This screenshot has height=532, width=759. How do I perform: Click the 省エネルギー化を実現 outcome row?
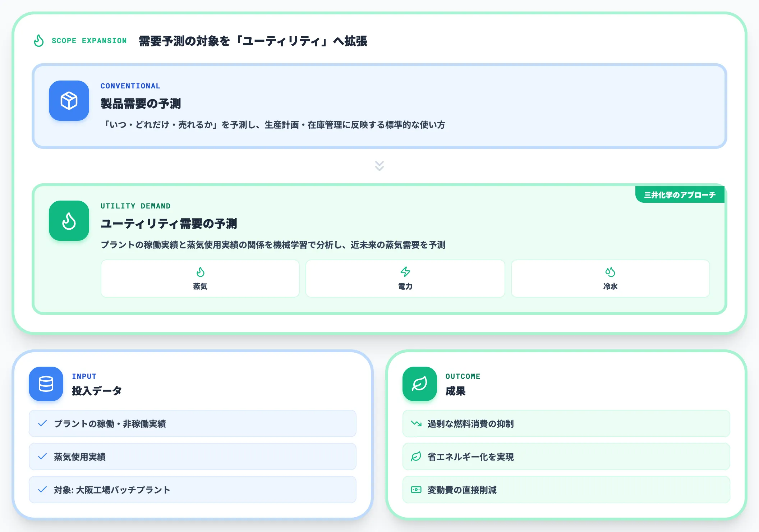(x=566, y=457)
